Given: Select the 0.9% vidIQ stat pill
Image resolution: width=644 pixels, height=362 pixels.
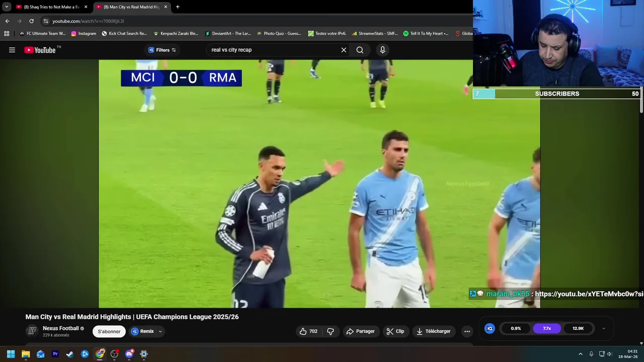Looking at the screenshot, I should tap(516, 328).
